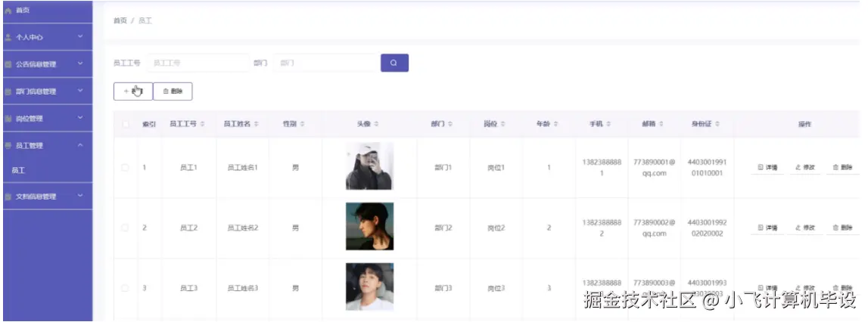Sort by 员工工号 column arrows

tap(203, 124)
